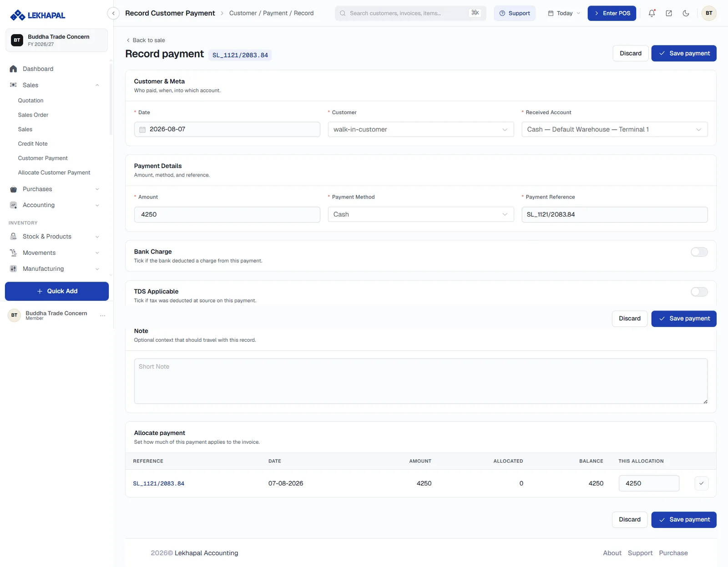Image resolution: width=728 pixels, height=567 pixels.
Task: Click the calendar icon in Date field
Action: point(142,130)
